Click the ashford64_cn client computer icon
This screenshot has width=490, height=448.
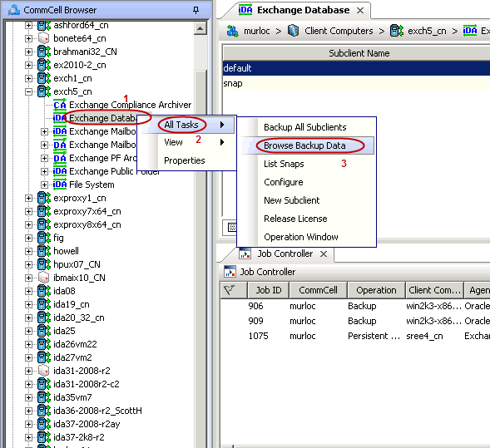click(x=44, y=25)
